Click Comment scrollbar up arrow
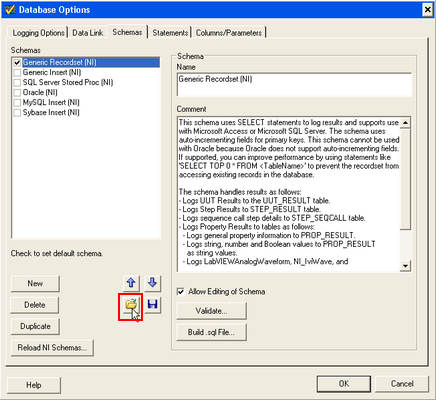 click(x=405, y=123)
